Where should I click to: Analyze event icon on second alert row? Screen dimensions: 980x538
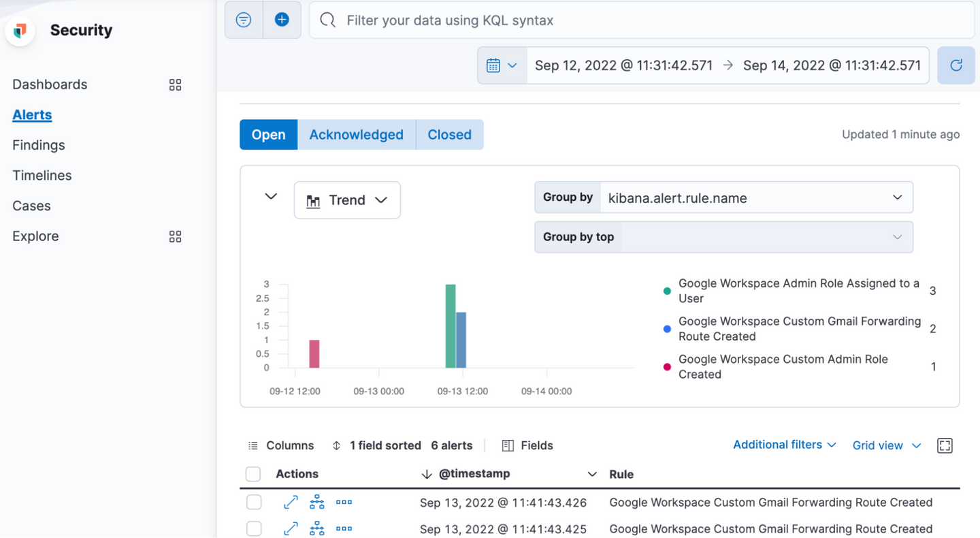317,528
